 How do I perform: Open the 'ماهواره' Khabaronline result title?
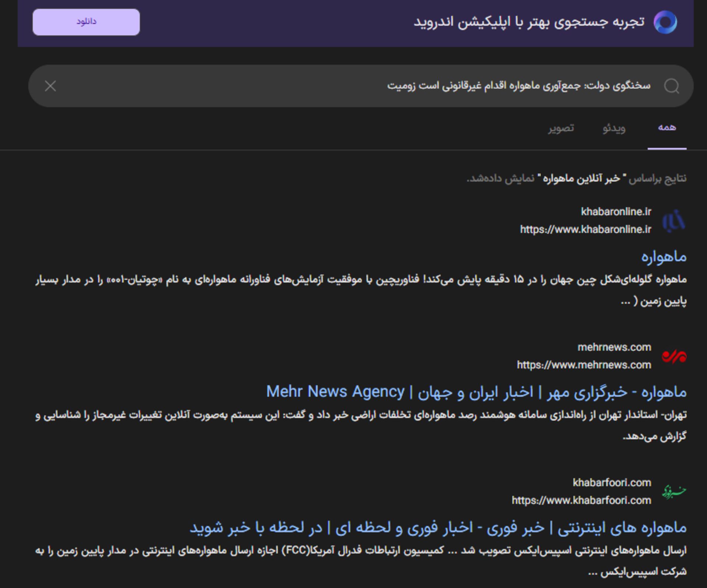tap(664, 256)
